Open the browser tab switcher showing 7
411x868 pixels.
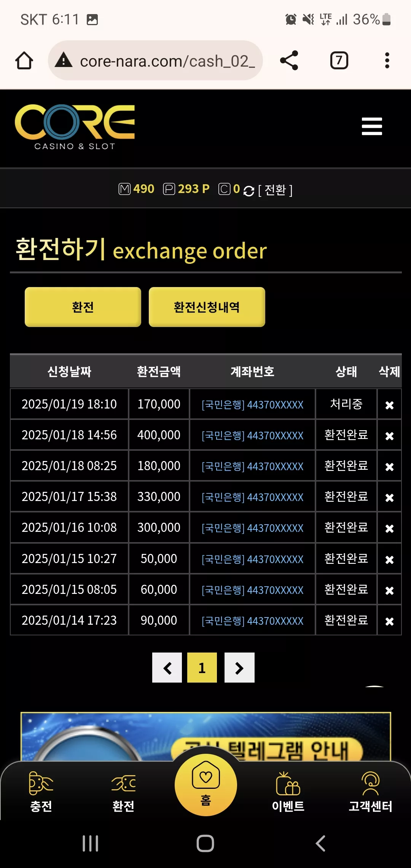339,61
